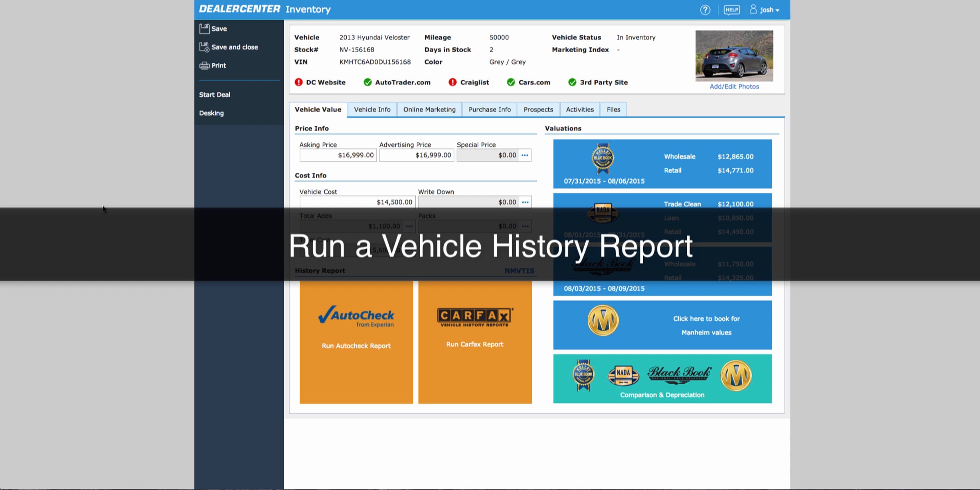Click the Add/Edit Photos link
The width and height of the screenshot is (980, 490).
(x=734, y=87)
